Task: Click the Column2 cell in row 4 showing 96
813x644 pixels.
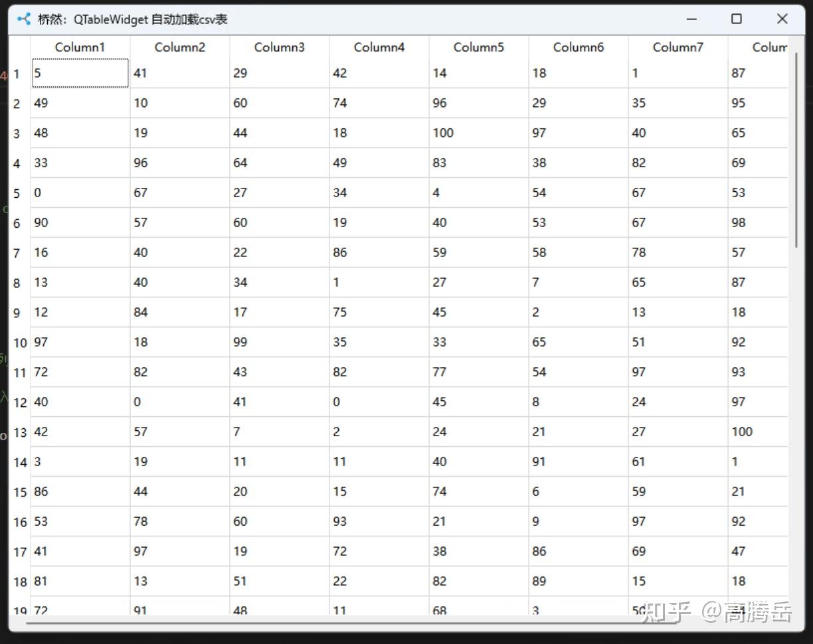Action: point(179,163)
